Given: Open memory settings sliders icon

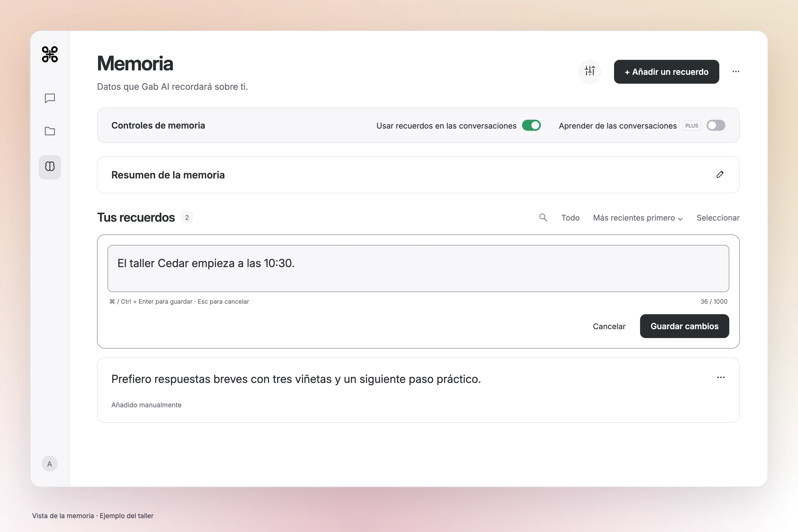Looking at the screenshot, I should (590, 71).
